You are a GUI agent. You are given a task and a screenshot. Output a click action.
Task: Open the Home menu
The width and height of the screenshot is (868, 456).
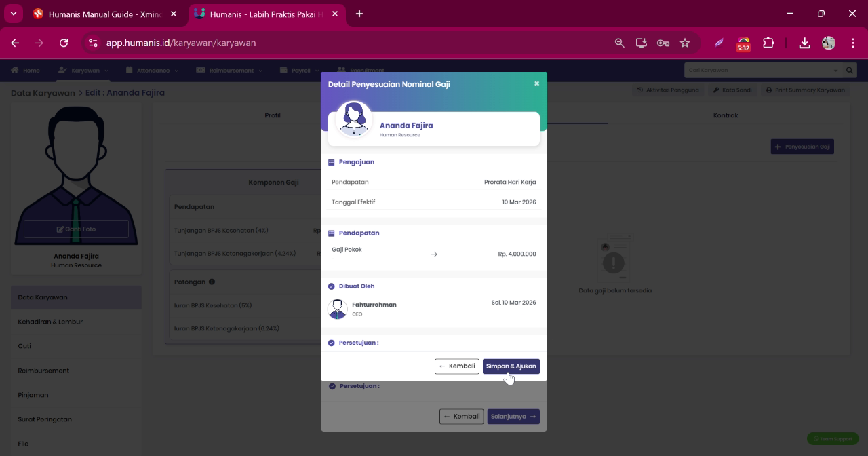click(26, 70)
